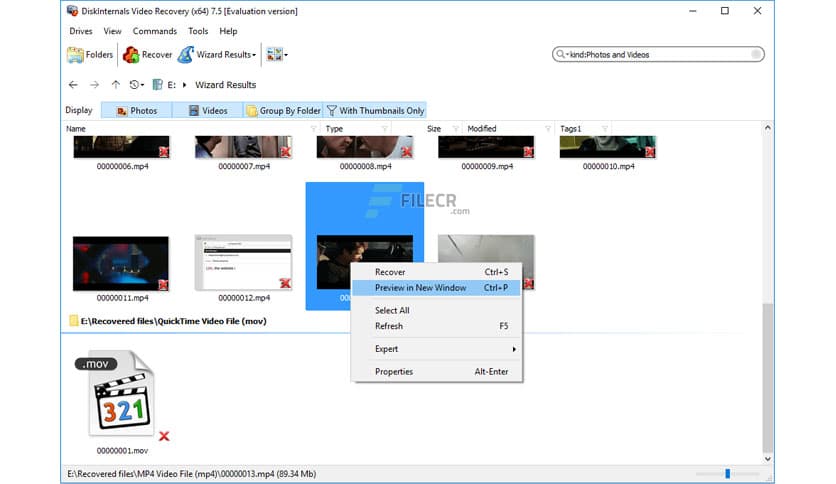836x484 pixels.
Task: Sort by Tags1 column header
Action: coord(570,128)
